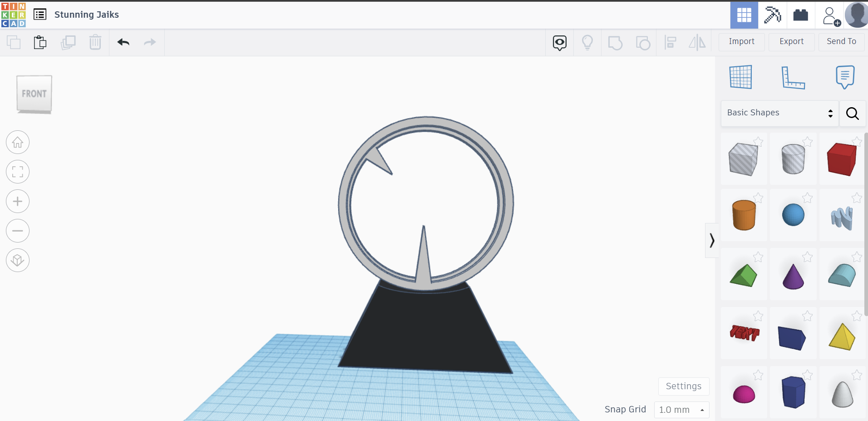Paste from the clipboard
This screenshot has width=868, height=421.
click(40, 42)
